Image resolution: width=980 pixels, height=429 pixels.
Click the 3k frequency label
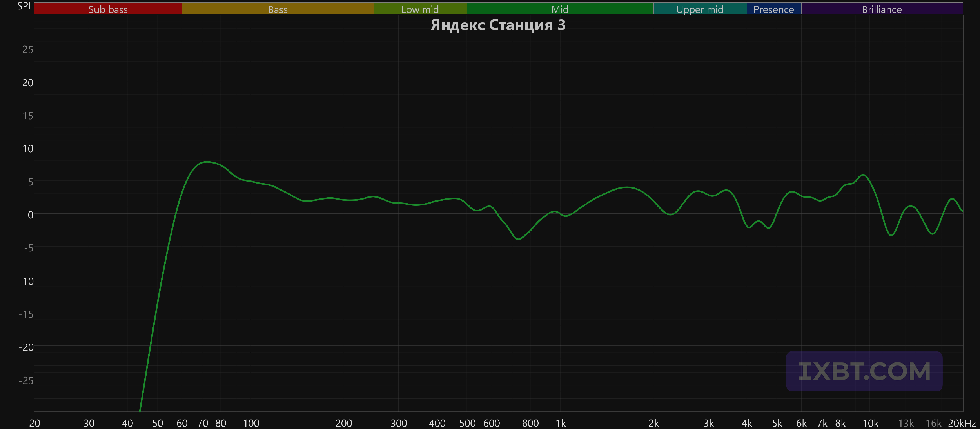point(709,423)
